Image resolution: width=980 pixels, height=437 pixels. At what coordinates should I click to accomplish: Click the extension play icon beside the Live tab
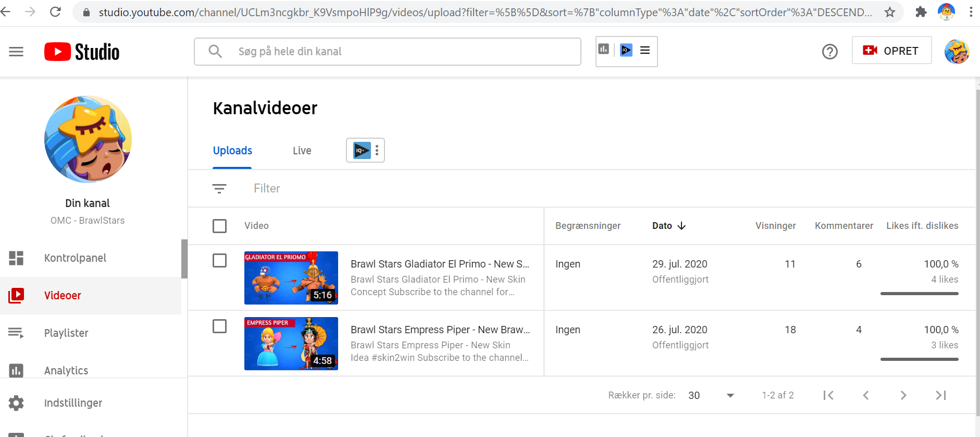point(362,150)
